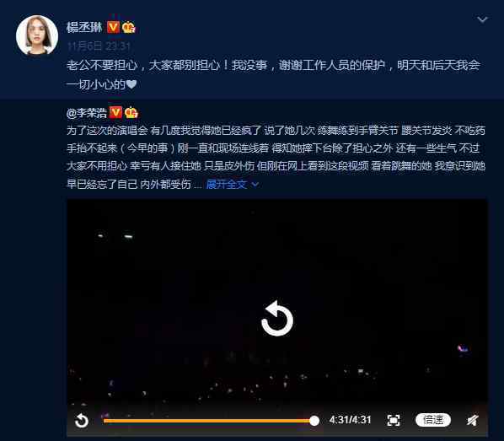This screenshot has height=441, width=504.
Task: Click the reposted text by 李荣浩
Action: 276,158
